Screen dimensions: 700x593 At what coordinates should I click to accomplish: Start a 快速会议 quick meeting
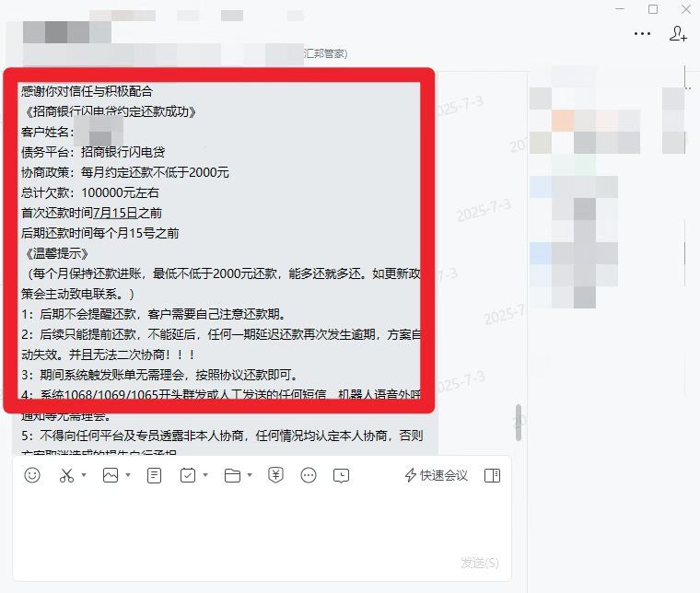click(437, 476)
